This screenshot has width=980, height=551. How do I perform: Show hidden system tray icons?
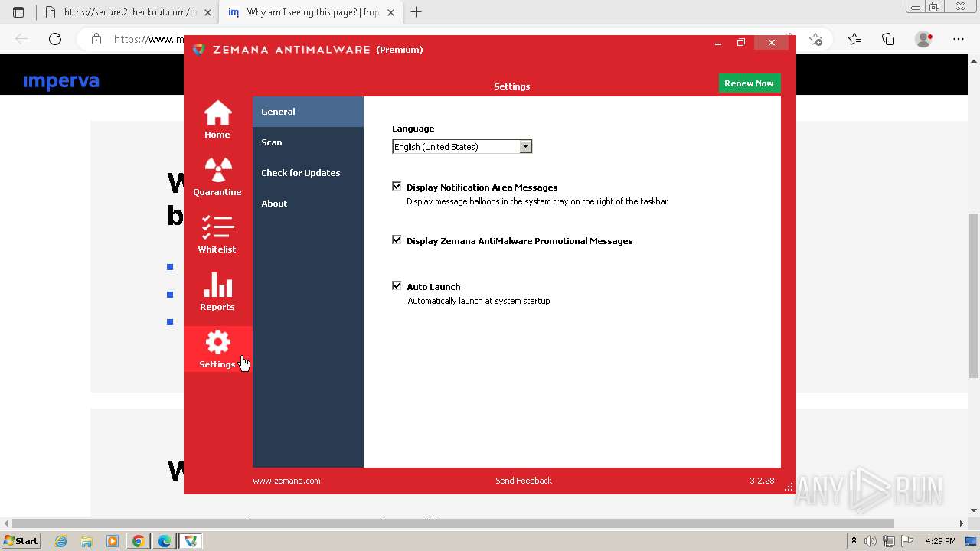coord(854,541)
